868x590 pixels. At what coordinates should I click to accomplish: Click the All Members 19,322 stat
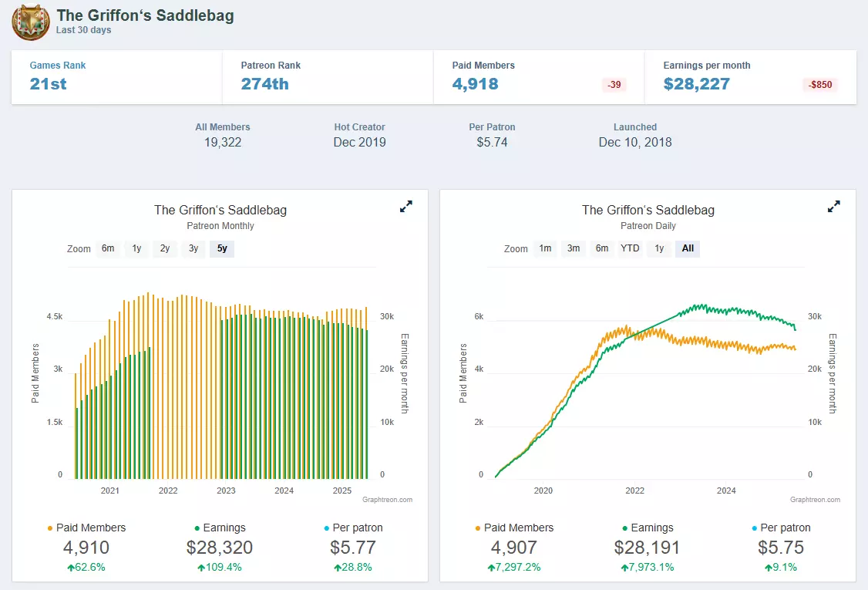(223, 135)
